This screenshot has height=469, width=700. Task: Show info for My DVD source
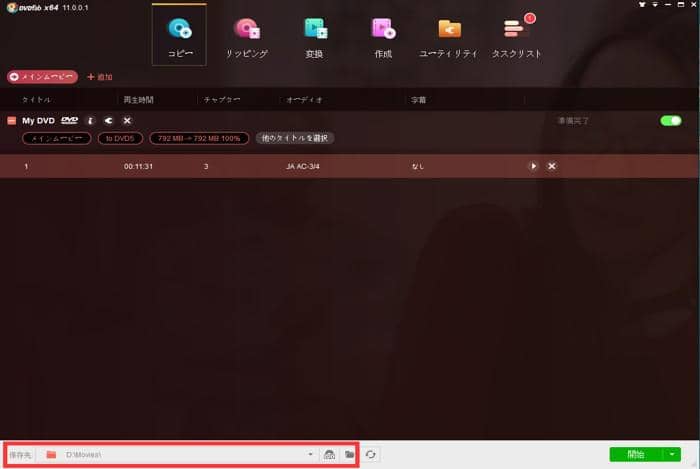click(x=90, y=120)
